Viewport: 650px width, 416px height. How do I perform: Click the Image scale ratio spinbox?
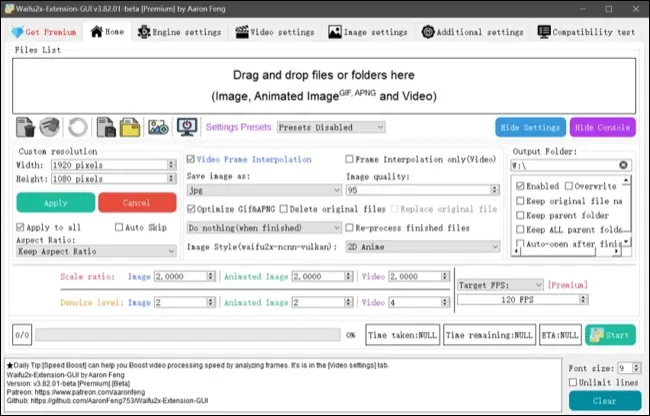click(184, 276)
